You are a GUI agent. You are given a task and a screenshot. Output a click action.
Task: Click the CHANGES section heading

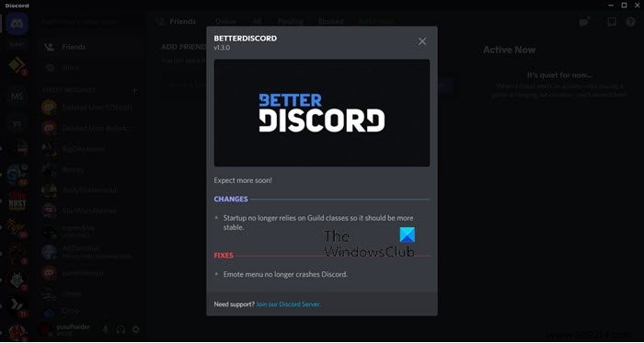point(231,199)
